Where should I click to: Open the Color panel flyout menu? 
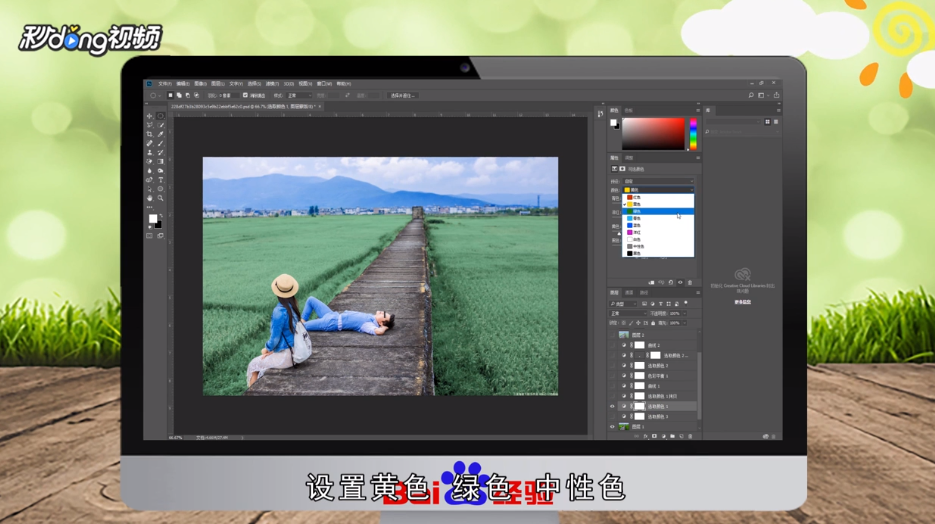698,110
